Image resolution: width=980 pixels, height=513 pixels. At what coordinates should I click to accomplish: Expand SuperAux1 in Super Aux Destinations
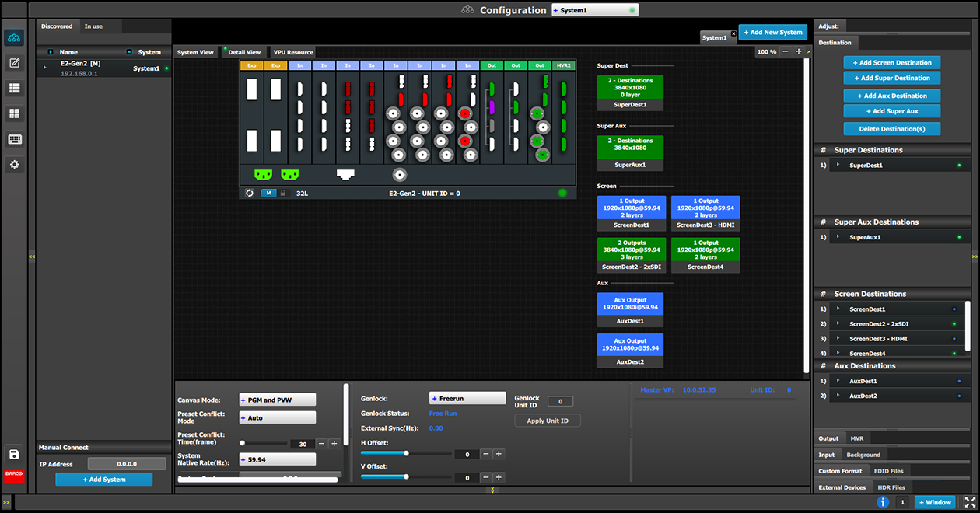838,237
